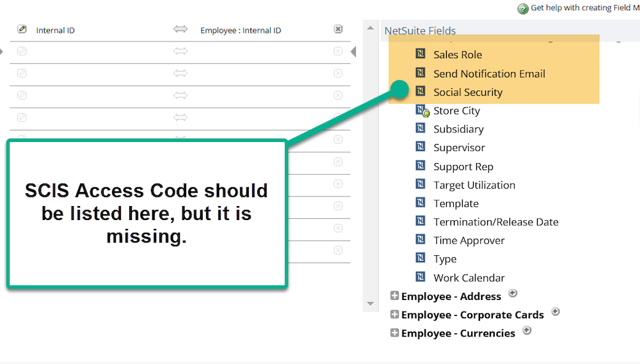Click the scrollbar down arrow of the fields list
This screenshot has height=364, width=640.
[x=371, y=304]
